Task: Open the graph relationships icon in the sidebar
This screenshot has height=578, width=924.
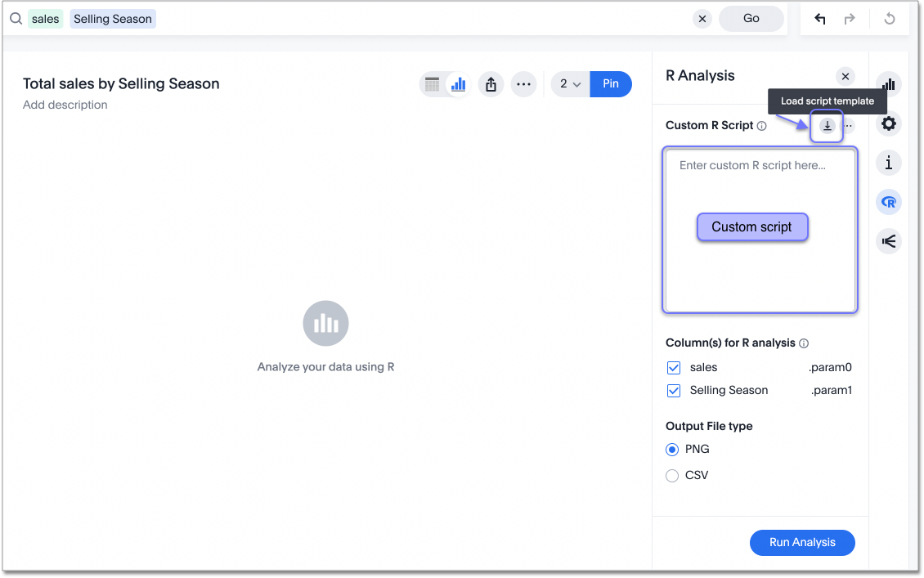Action: tap(889, 240)
